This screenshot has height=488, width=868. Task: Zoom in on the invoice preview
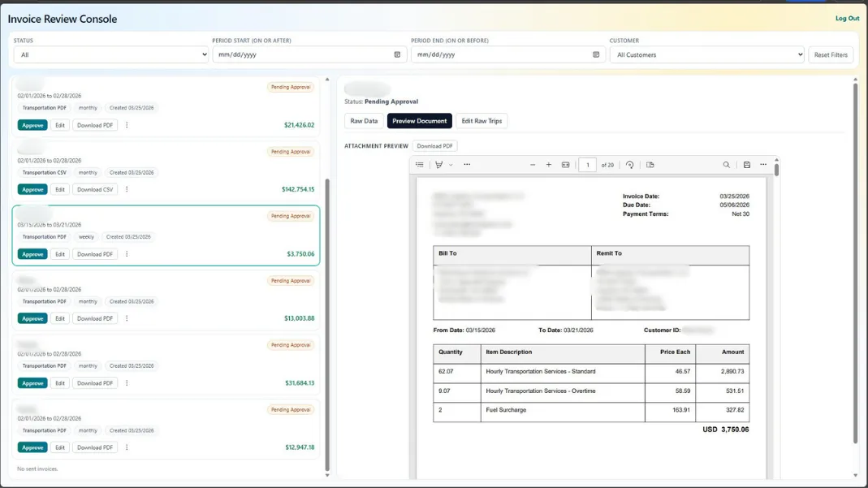(547, 164)
